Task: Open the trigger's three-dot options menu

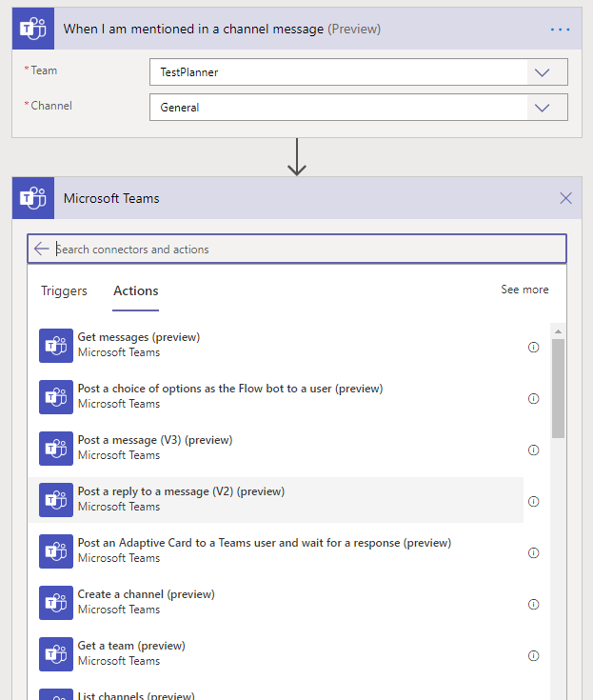Action: [560, 30]
